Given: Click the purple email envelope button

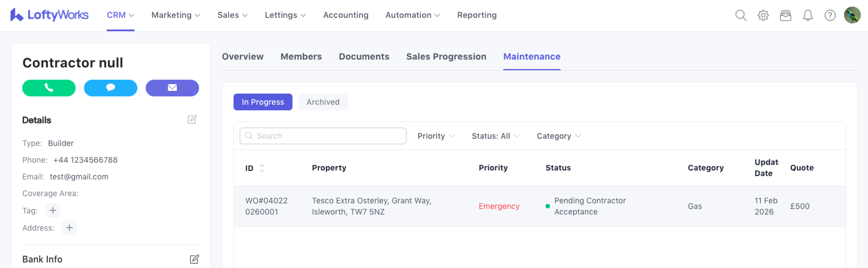Looking at the screenshot, I should tap(172, 88).
